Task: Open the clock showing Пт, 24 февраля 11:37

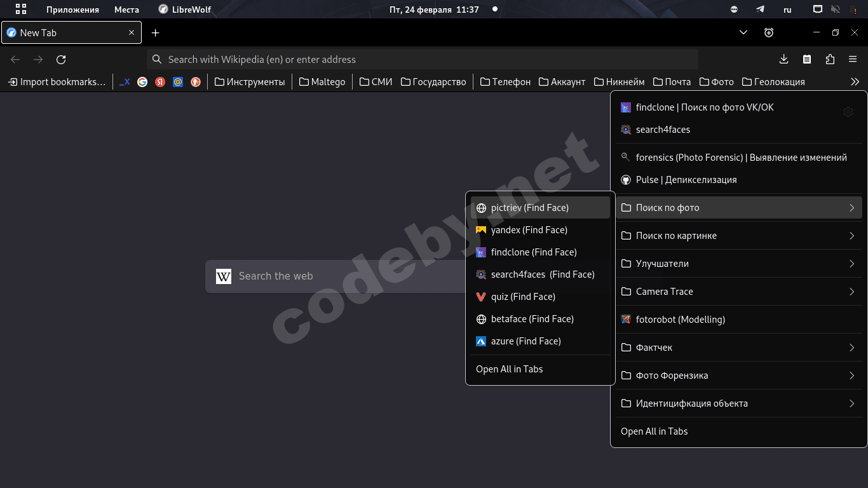Action: [434, 10]
